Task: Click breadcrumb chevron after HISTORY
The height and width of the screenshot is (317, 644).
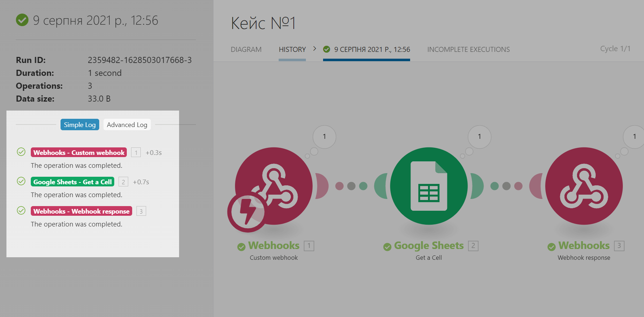Action: pos(314,49)
